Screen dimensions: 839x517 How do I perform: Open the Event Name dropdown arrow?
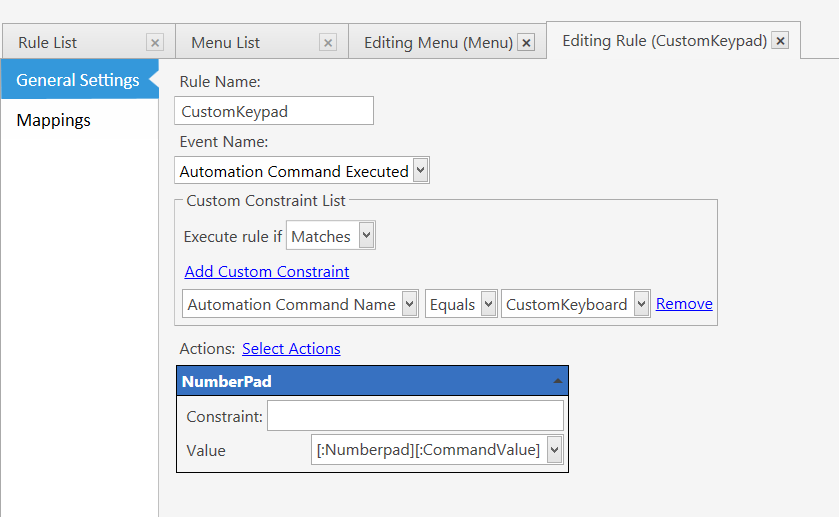pos(421,171)
